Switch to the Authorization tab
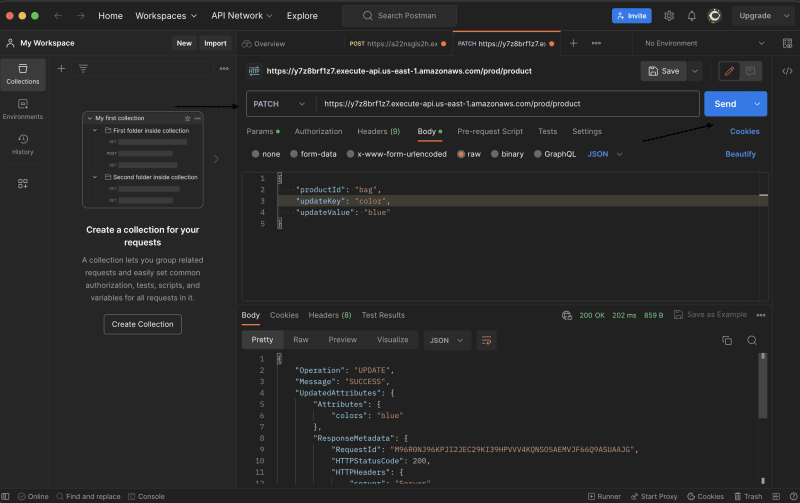This screenshot has width=800, height=503. 318,132
